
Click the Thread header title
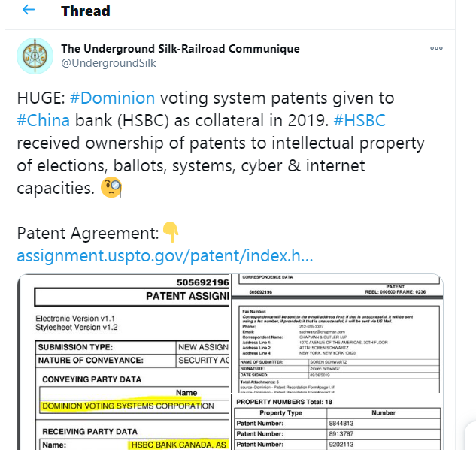click(x=85, y=11)
